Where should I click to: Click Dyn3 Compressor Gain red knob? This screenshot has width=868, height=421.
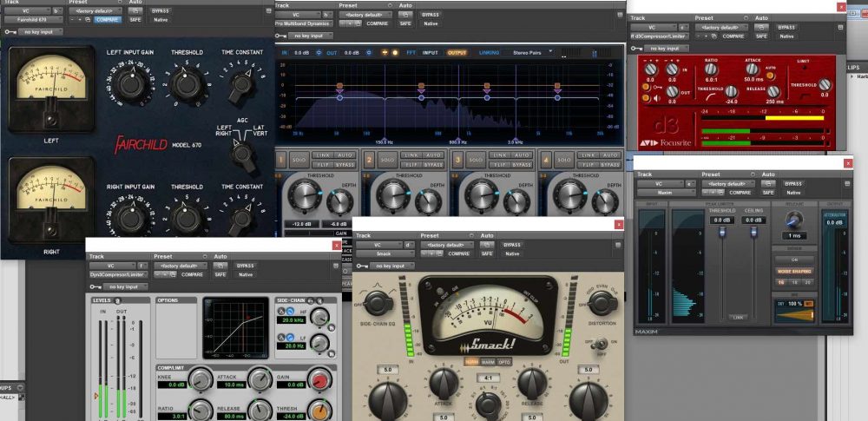coord(319,378)
